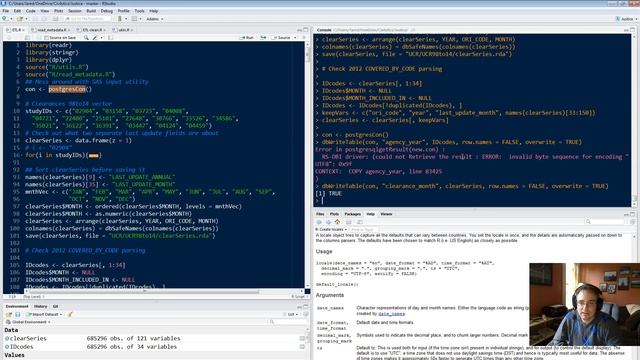The width and height of the screenshot is (640, 360).
Task: Click the Help search field
Action: tap(605, 222)
